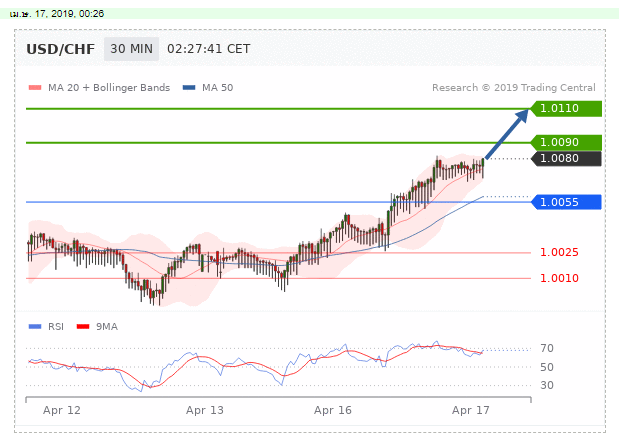
Task: Click the USD/CHF pair title
Action: pyautogui.click(x=60, y=49)
